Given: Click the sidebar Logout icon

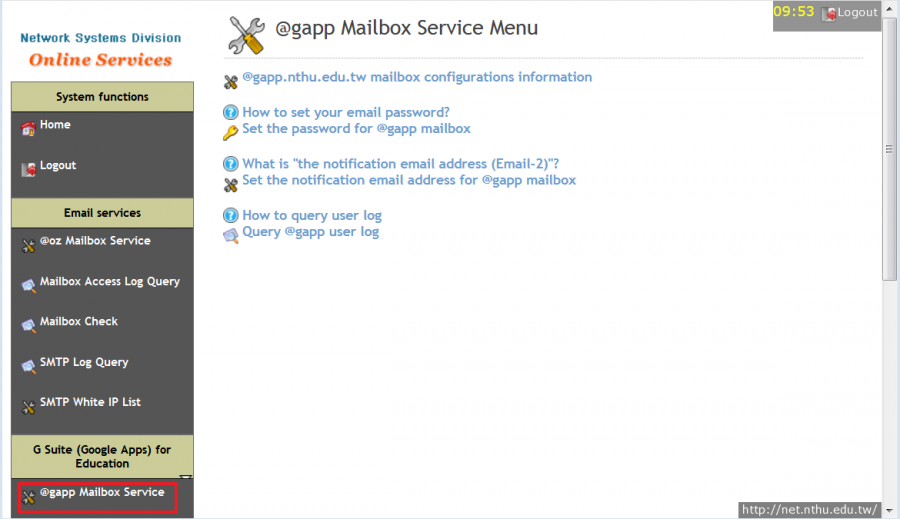Looking at the screenshot, I should tap(28, 169).
